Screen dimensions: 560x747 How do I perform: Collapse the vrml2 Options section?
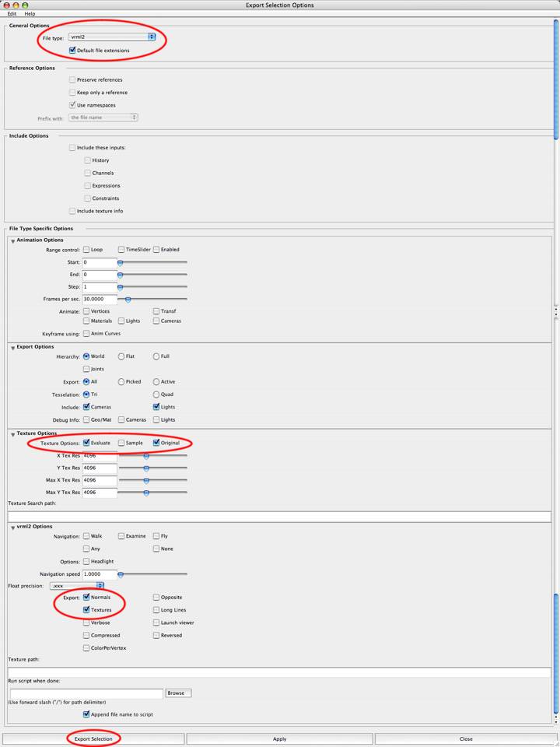coord(12,528)
